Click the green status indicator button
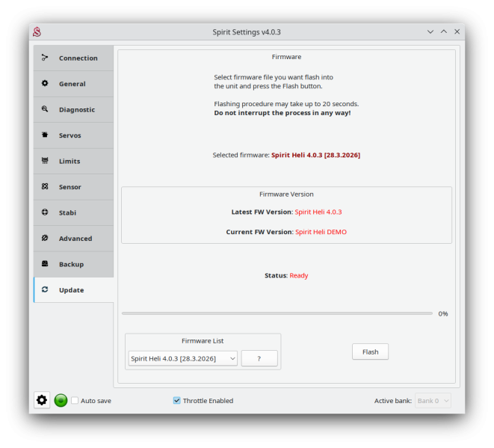This screenshot has width=494, height=448. (61, 400)
